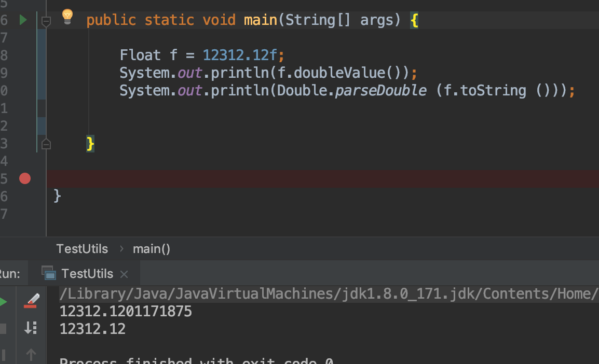Viewport: 599px width, 364px height.
Task: Collapse main method using top fold marker
Action: tap(46, 21)
